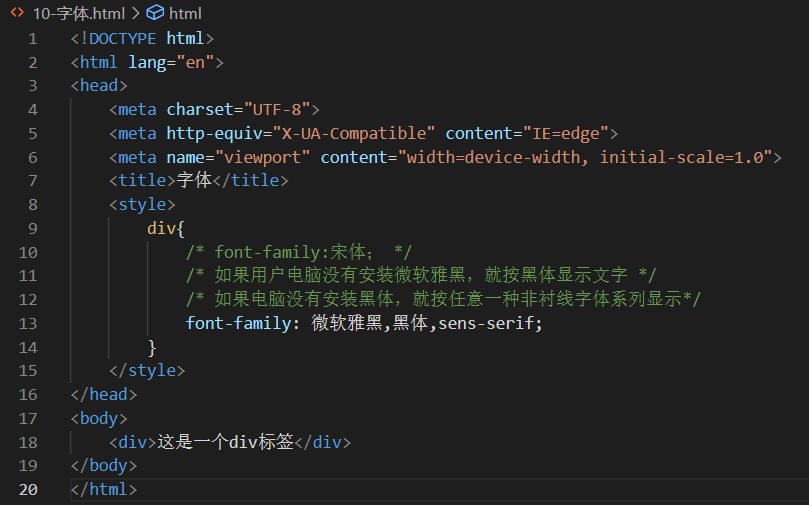Screen dimensions: 809x505
Task: Click the "IE=edge" content value
Action: [x=566, y=134]
